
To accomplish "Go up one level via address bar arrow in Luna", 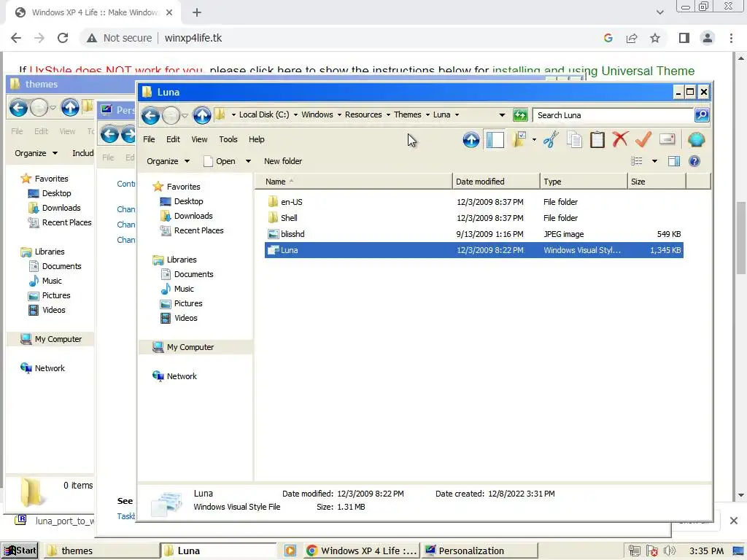I will [202, 115].
